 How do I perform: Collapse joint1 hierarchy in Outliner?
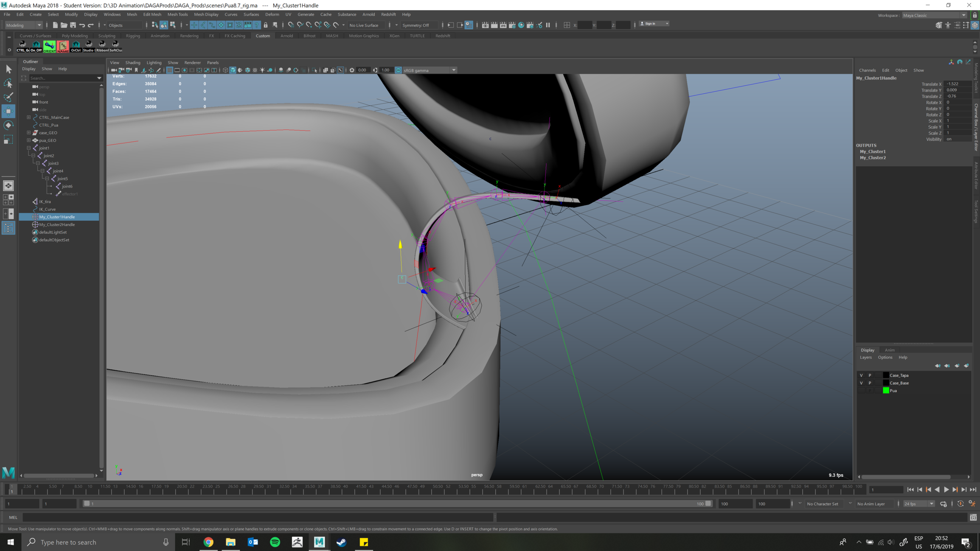(x=28, y=148)
